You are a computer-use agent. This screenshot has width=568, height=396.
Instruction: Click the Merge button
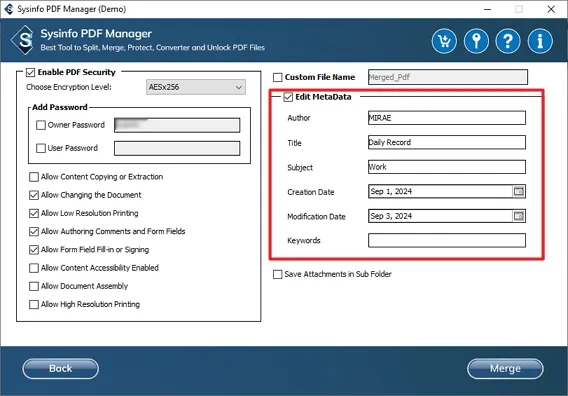tap(505, 368)
